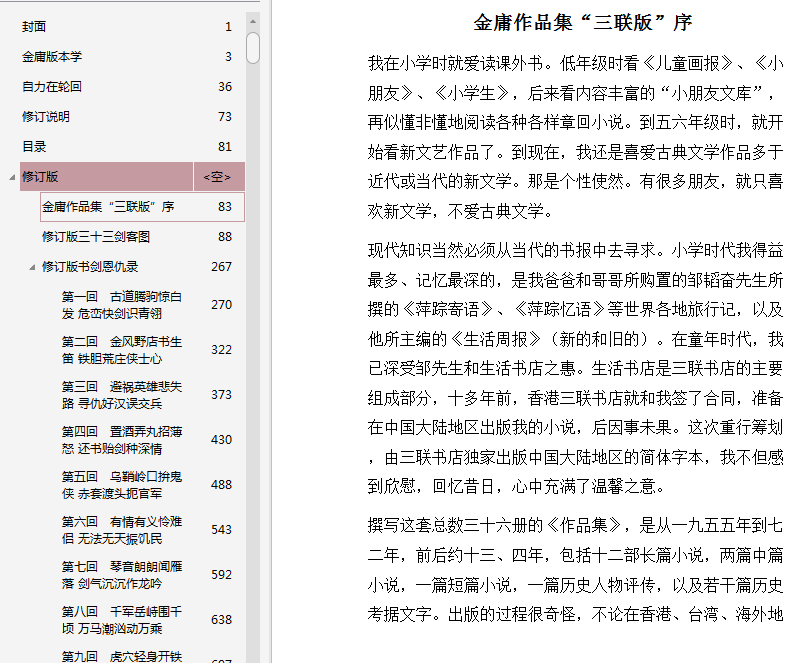802x663 pixels.
Task: Open chapter 第二回 金风野店书生笛
Action: tap(122, 350)
